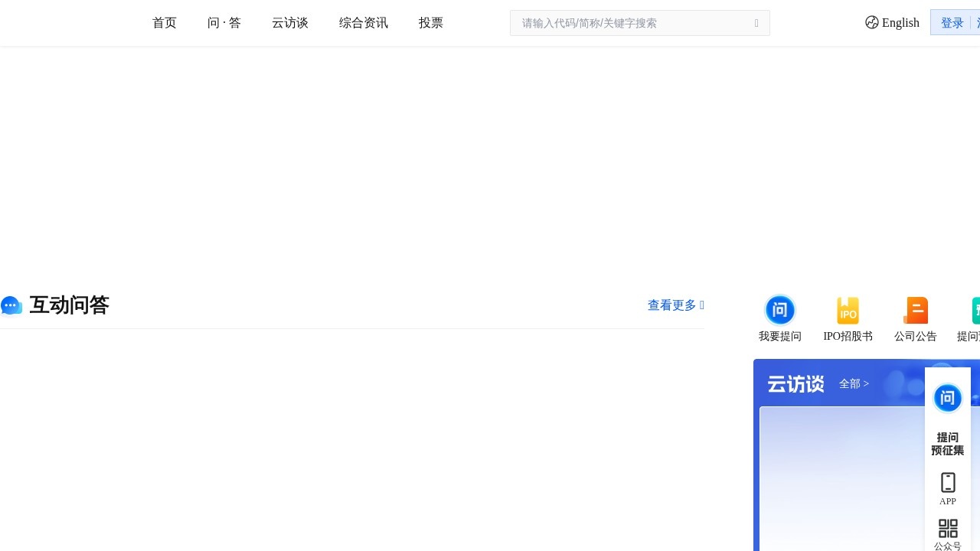
Task: Click the 我要提问 question icon
Action: click(779, 310)
